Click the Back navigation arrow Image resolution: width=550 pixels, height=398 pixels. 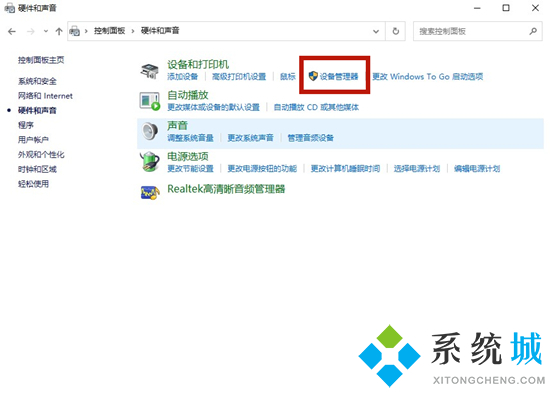(12, 32)
